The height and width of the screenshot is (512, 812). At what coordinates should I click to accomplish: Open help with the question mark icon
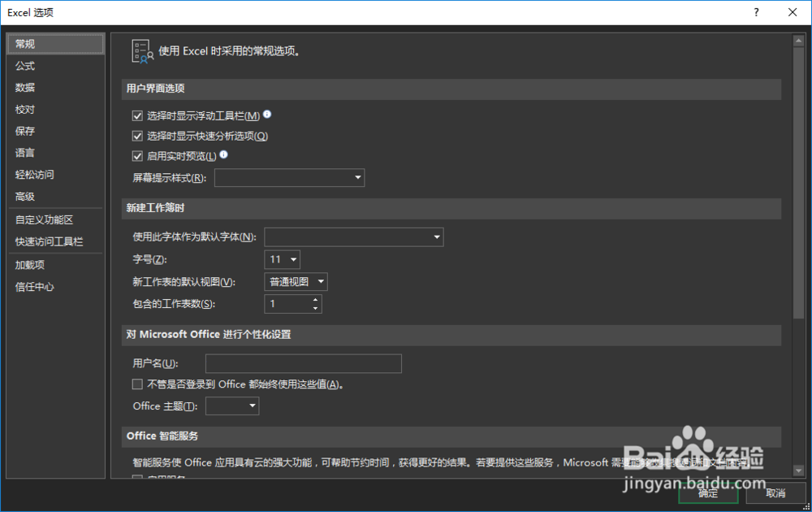click(757, 12)
